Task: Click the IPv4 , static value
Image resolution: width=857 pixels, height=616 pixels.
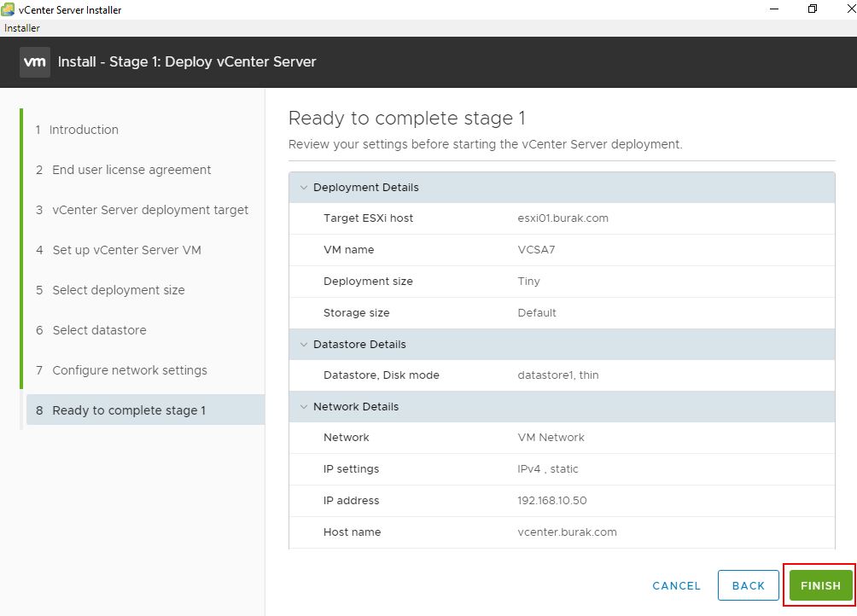Action: click(x=548, y=469)
